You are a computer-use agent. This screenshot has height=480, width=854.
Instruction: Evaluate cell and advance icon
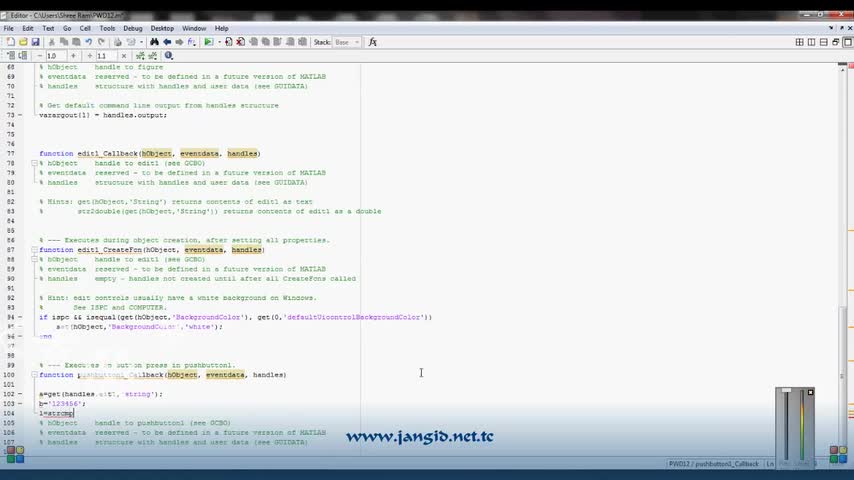pyautogui.click(x=23, y=56)
